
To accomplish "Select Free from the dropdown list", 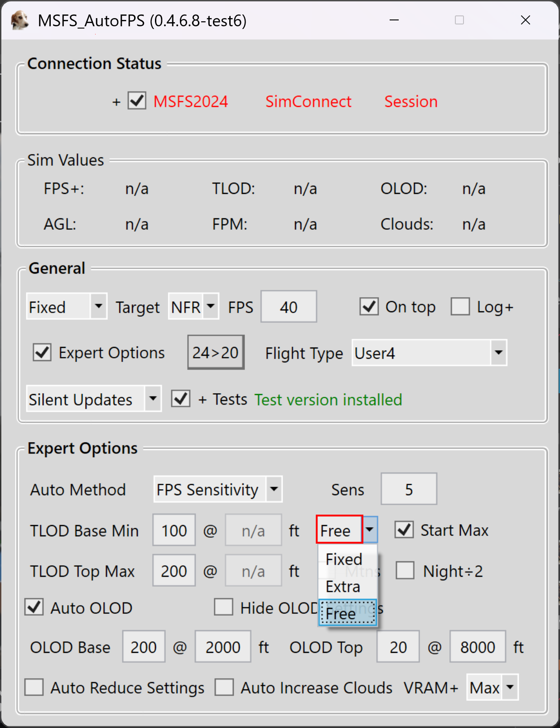I will click(348, 613).
